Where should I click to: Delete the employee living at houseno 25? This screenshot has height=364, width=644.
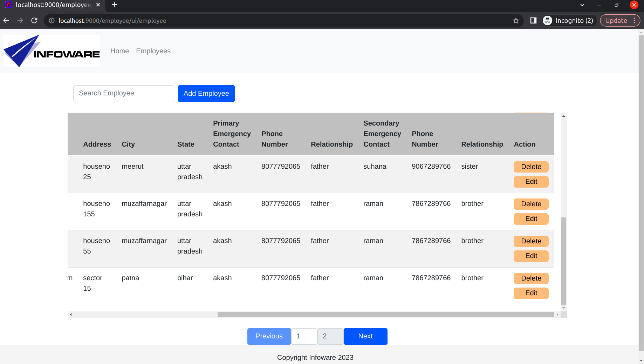click(531, 167)
